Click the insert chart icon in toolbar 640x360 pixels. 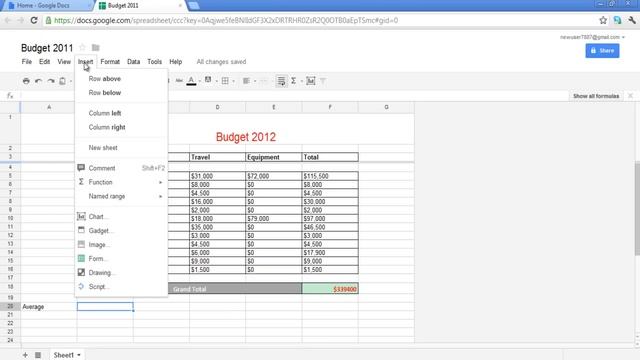coord(311,81)
